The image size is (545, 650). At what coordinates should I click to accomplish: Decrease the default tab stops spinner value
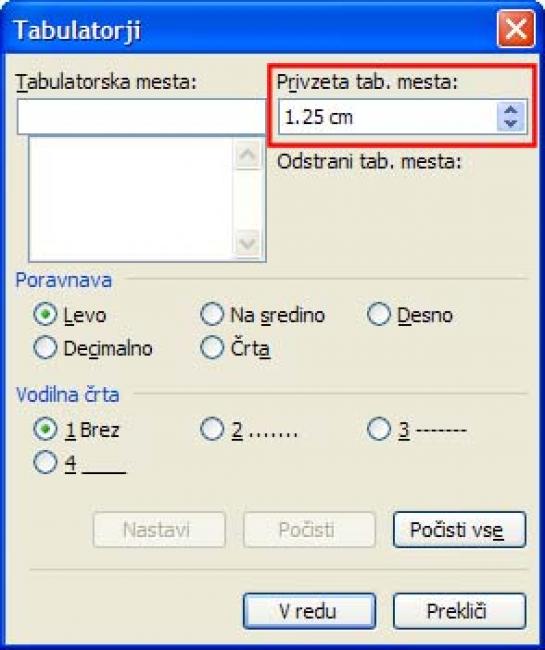click(x=511, y=124)
